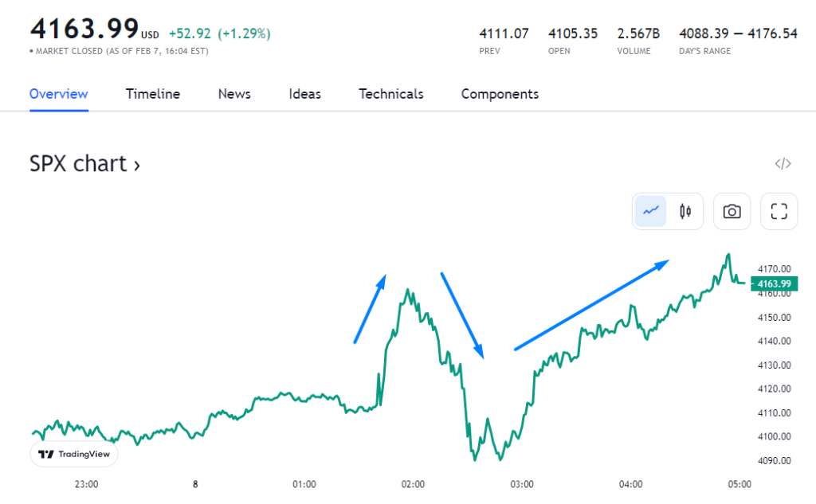The image size is (816, 504).
Task: Click the 03:00 time axis label
Action: tap(521, 484)
